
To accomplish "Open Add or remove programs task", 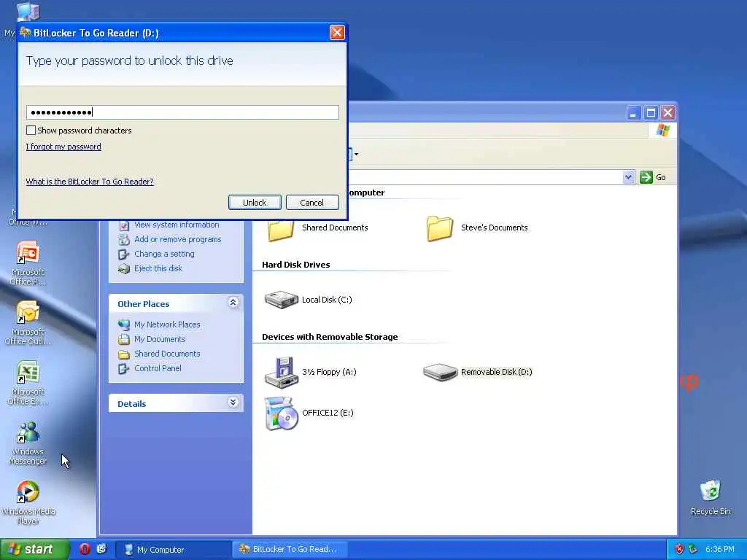I will [x=177, y=239].
